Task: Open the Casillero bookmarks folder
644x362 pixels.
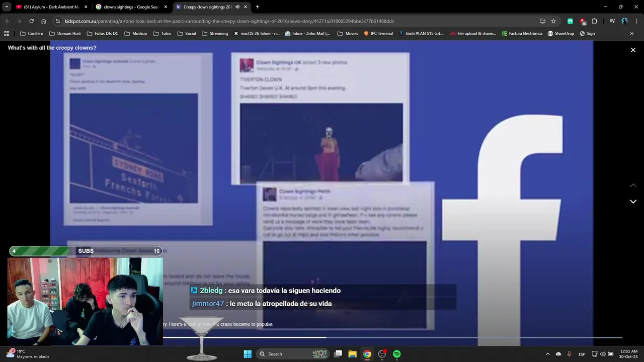Action: tap(31, 34)
